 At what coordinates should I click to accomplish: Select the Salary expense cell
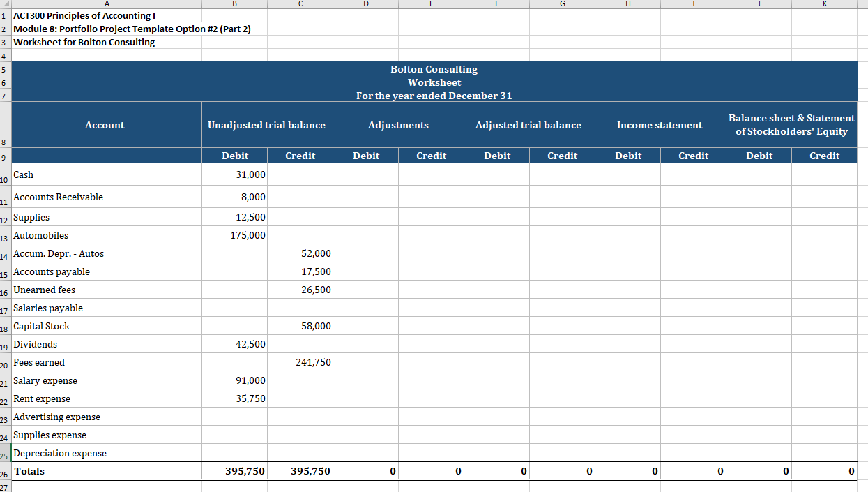click(106, 380)
